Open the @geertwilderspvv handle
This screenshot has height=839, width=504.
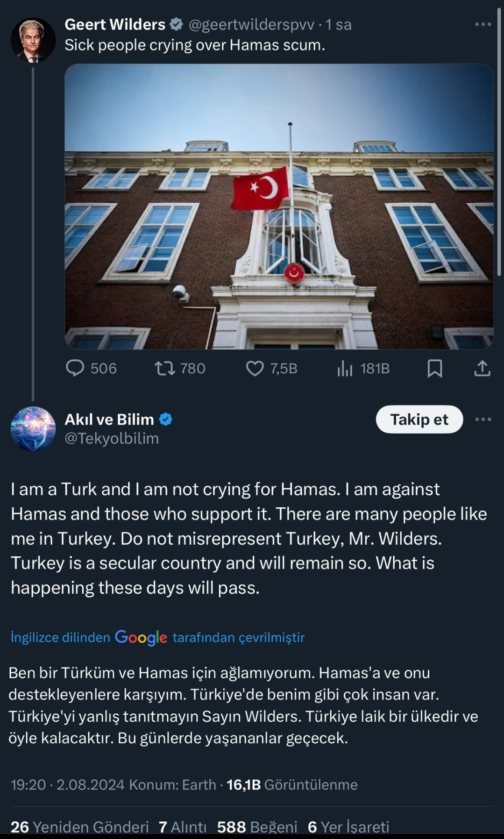click(x=251, y=24)
